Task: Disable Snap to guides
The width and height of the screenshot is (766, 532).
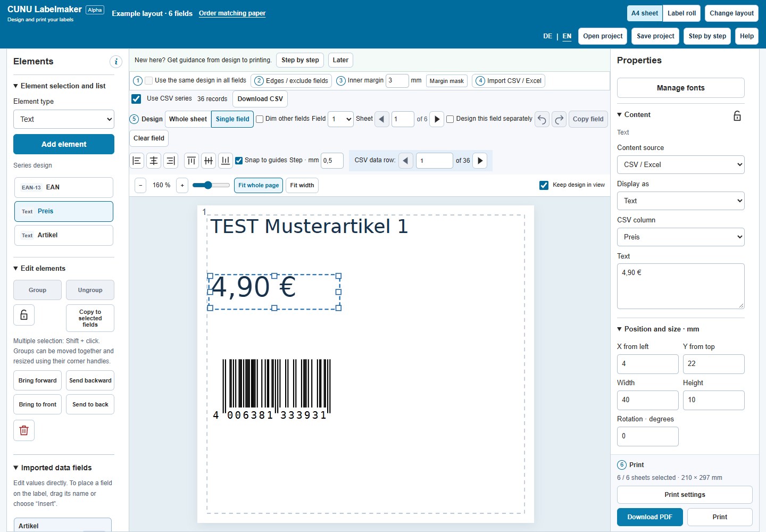Action: coord(239,160)
